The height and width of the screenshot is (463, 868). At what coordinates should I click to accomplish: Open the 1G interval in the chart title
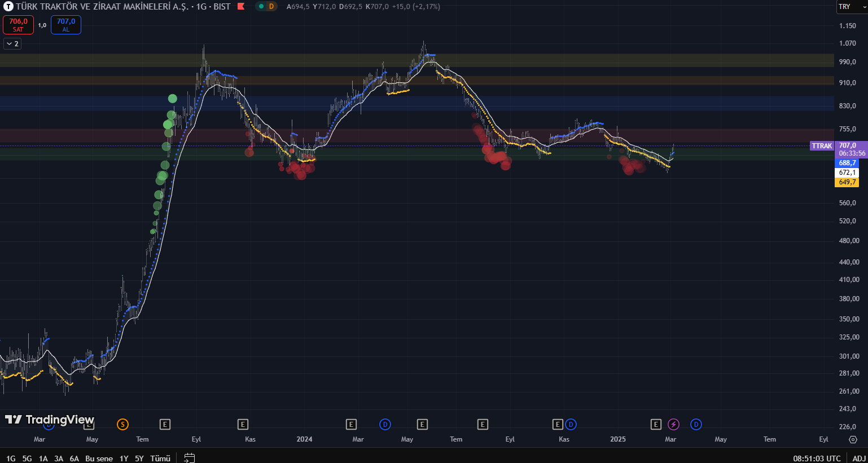pyautogui.click(x=201, y=7)
